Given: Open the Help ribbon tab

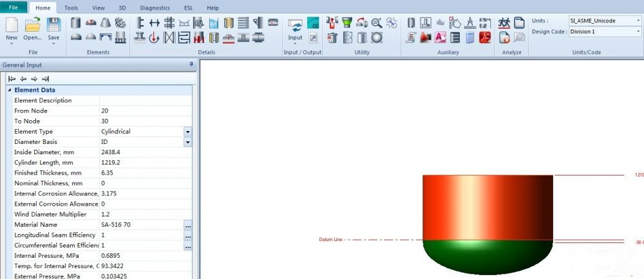Looking at the screenshot, I should pyautogui.click(x=213, y=8).
